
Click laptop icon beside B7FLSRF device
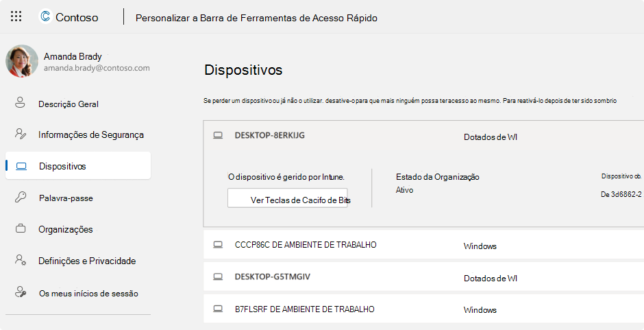pyautogui.click(x=218, y=309)
